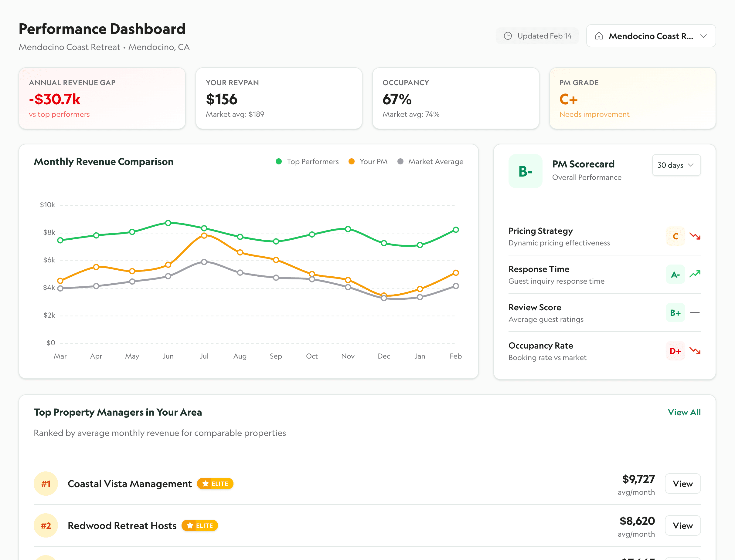The height and width of the screenshot is (560, 735).
Task: Click the View All link
Action: coord(684,412)
